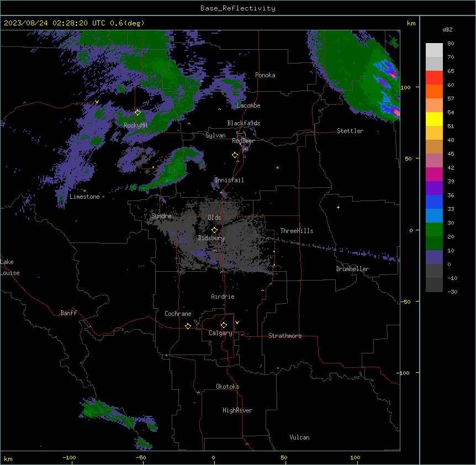Click the Blackfalds city label
Screen dimensions: 476x465
244,123
